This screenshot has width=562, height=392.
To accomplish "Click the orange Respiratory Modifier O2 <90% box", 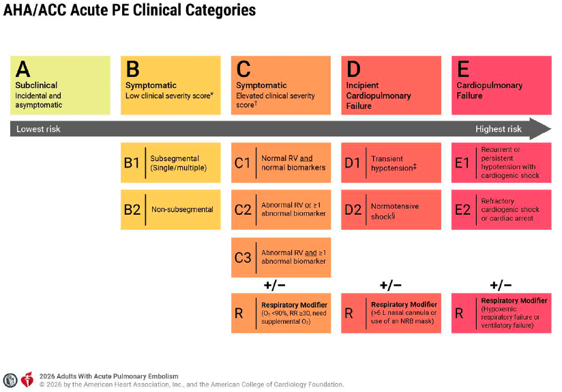I will [x=281, y=313].
